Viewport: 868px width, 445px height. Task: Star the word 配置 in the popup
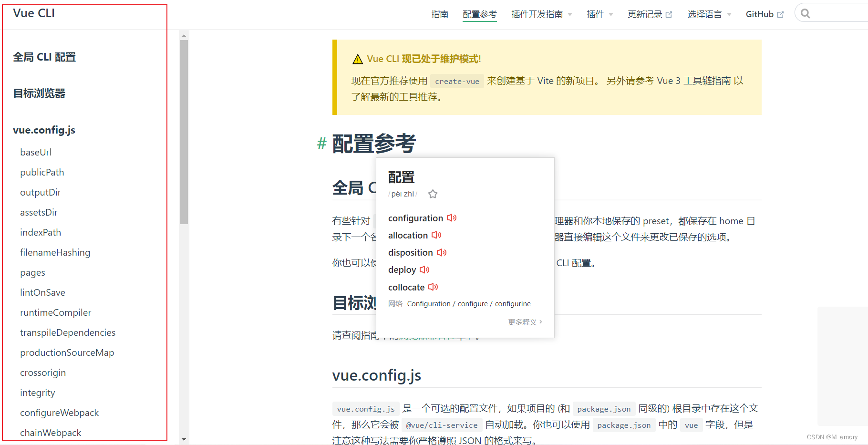click(x=433, y=194)
